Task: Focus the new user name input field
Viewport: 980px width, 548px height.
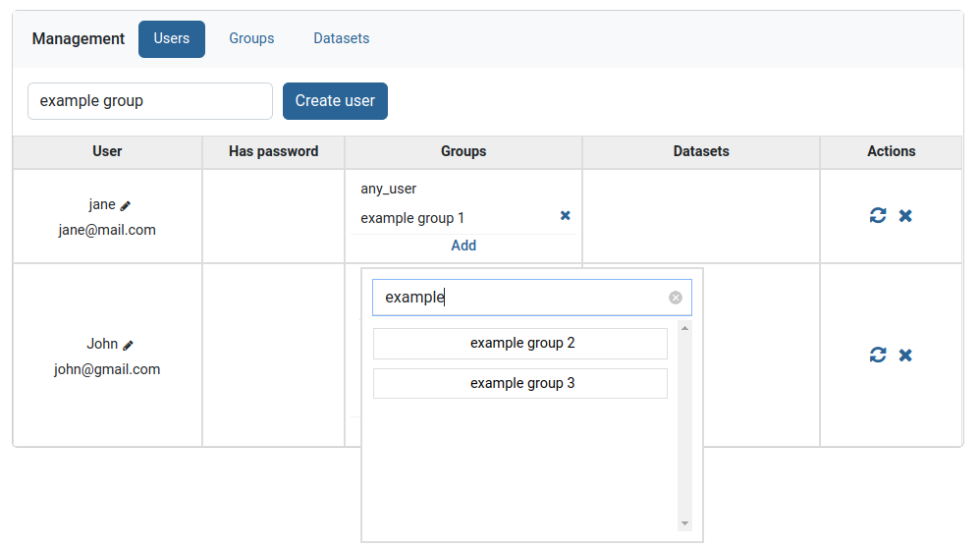Action: pos(150,101)
